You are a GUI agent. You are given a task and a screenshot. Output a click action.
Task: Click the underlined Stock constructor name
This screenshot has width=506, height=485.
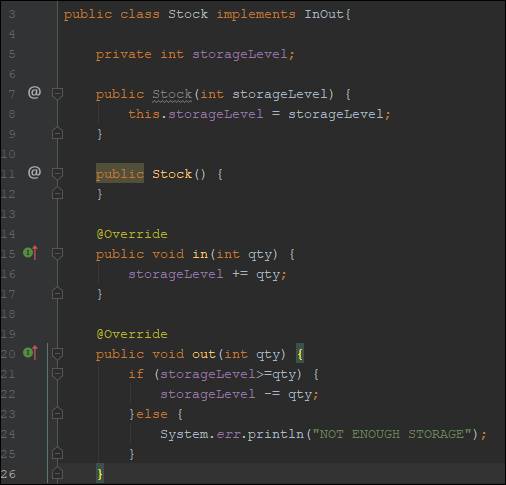click(x=172, y=94)
